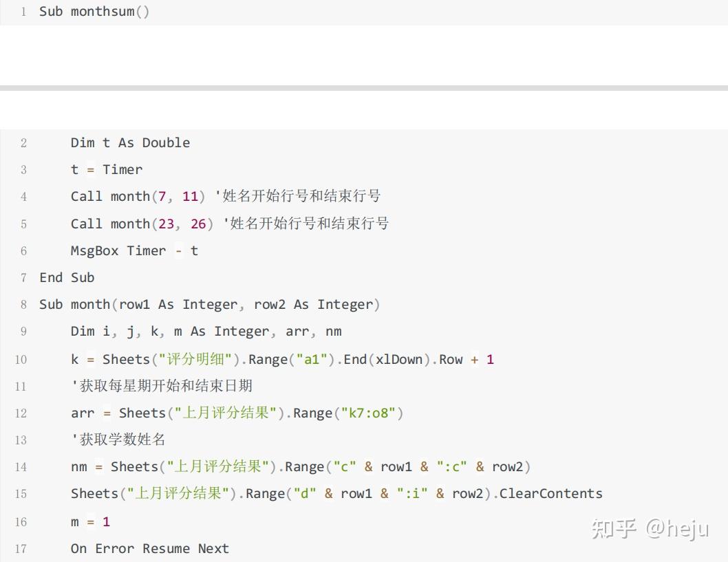
Task: Click the "MsgBox Timer - t" line
Action: (134, 251)
